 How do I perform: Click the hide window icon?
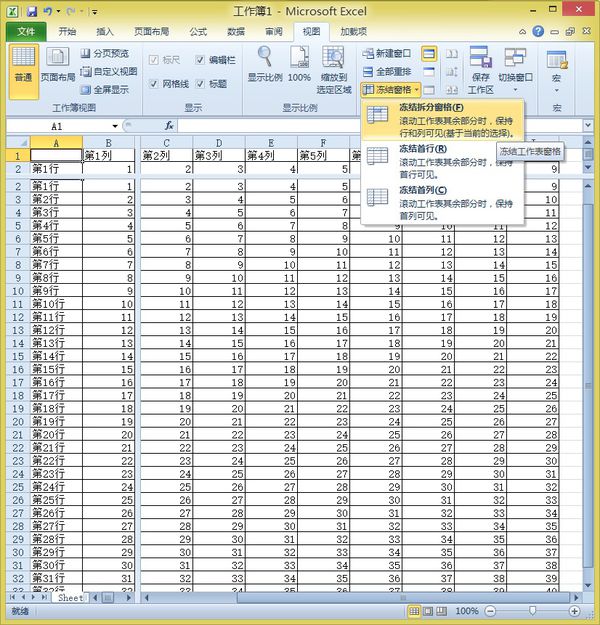(429, 72)
